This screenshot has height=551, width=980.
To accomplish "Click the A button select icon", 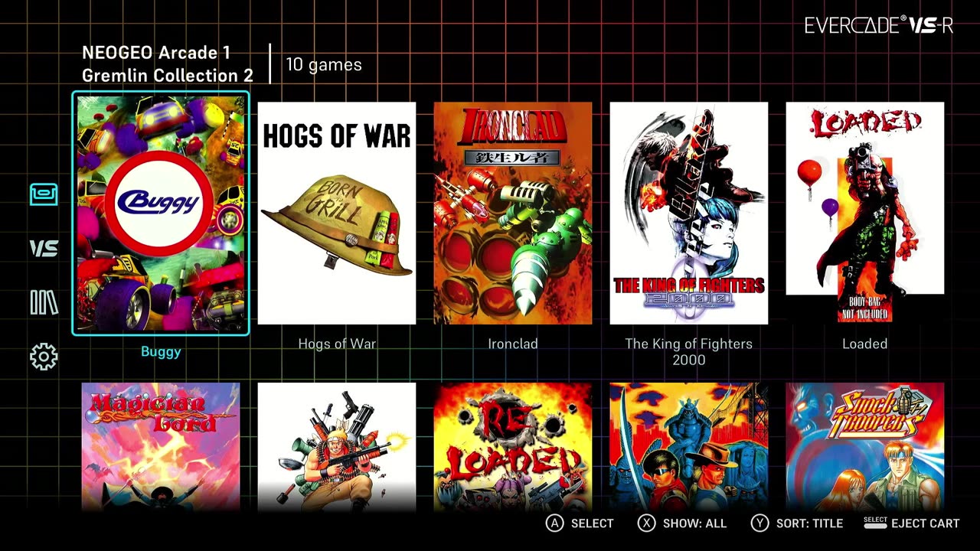I will click(x=554, y=523).
